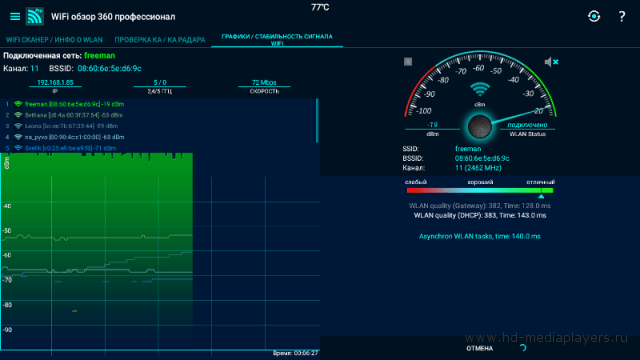Select ГРАФИКИ / СТАБИЛЬНОСТЬ СИГНАЛА WIFI tab
This screenshot has width=640, height=360.
[x=277, y=40]
